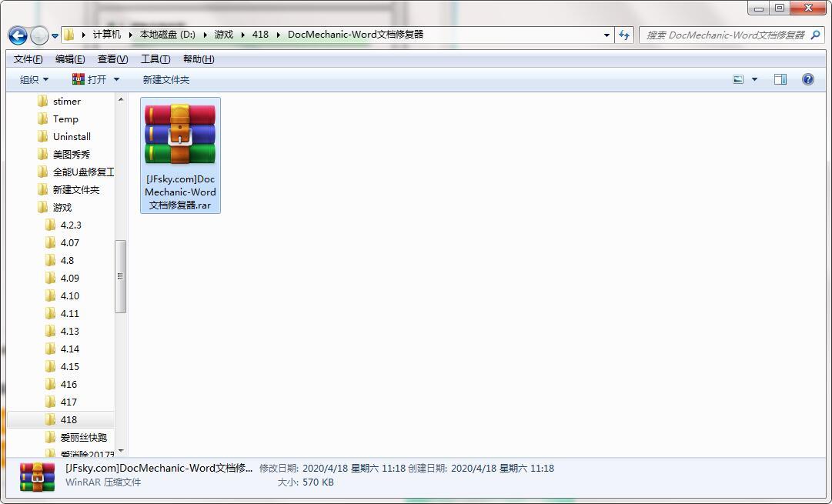Expand the arrow beside 打开
The height and width of the screenshot is (504, 832).
tap(117, 79)
